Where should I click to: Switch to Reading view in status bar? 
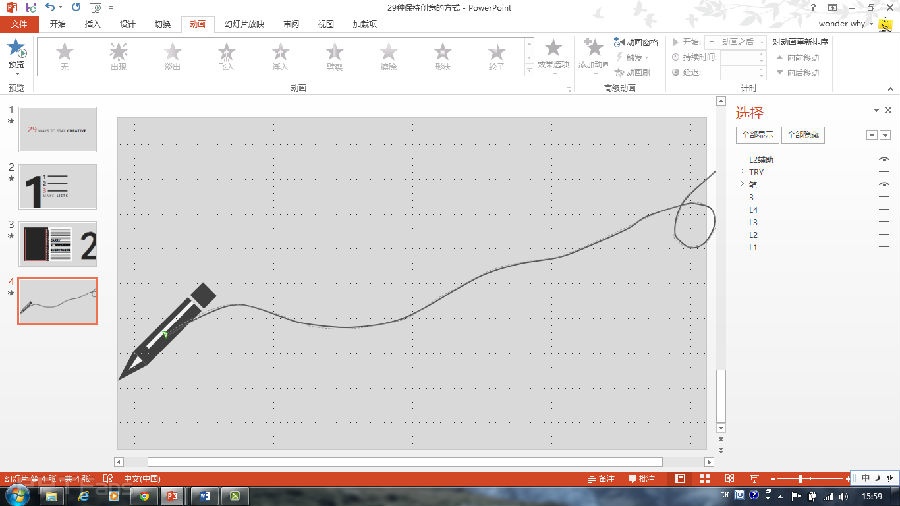(730, 478)
